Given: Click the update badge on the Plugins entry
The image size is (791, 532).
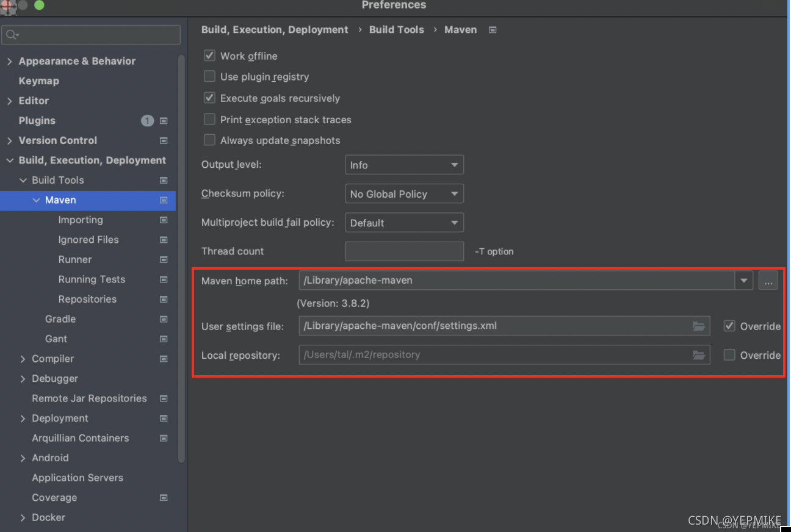Looking at the screenshot, I should tap(147, 120).
